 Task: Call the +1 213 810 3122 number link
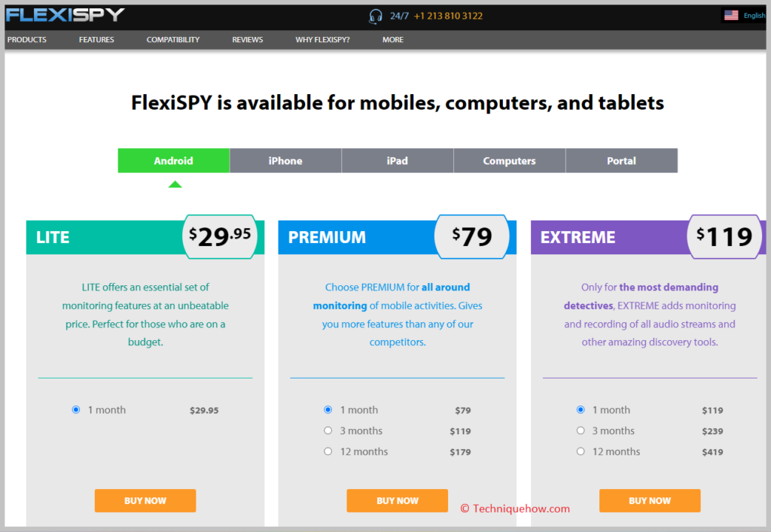448,17
